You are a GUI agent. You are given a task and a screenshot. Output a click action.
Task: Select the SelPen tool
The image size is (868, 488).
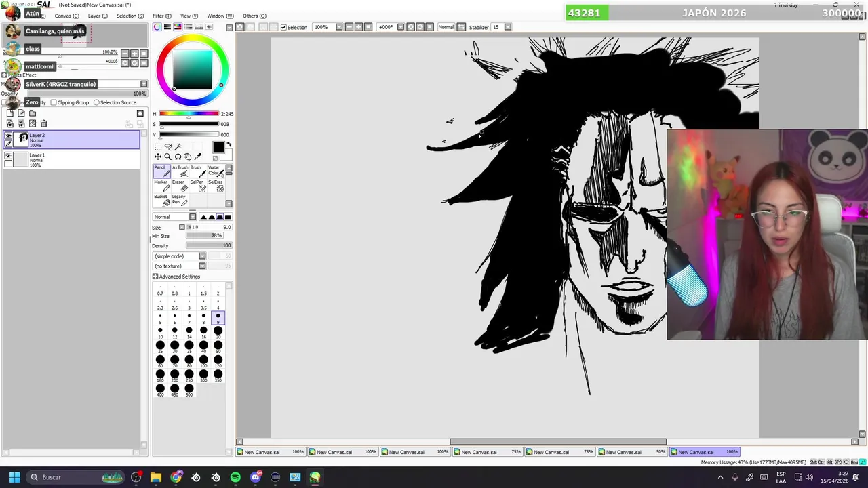tap(197, 185)
